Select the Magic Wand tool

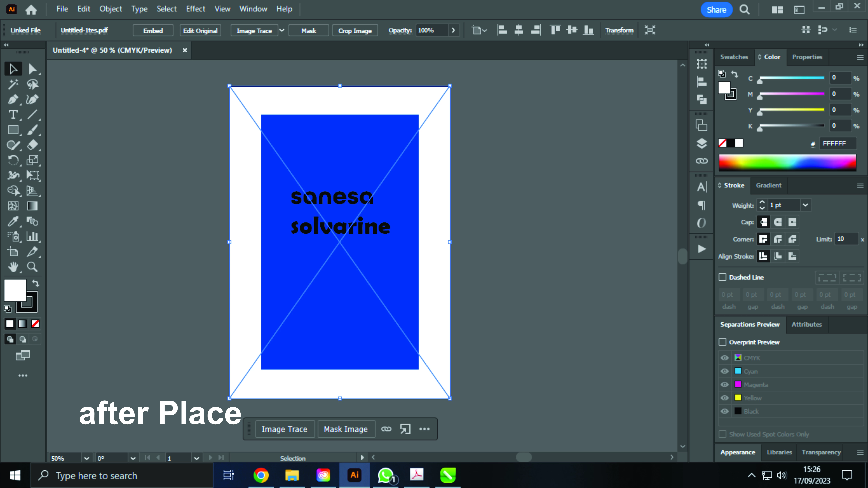13,84
